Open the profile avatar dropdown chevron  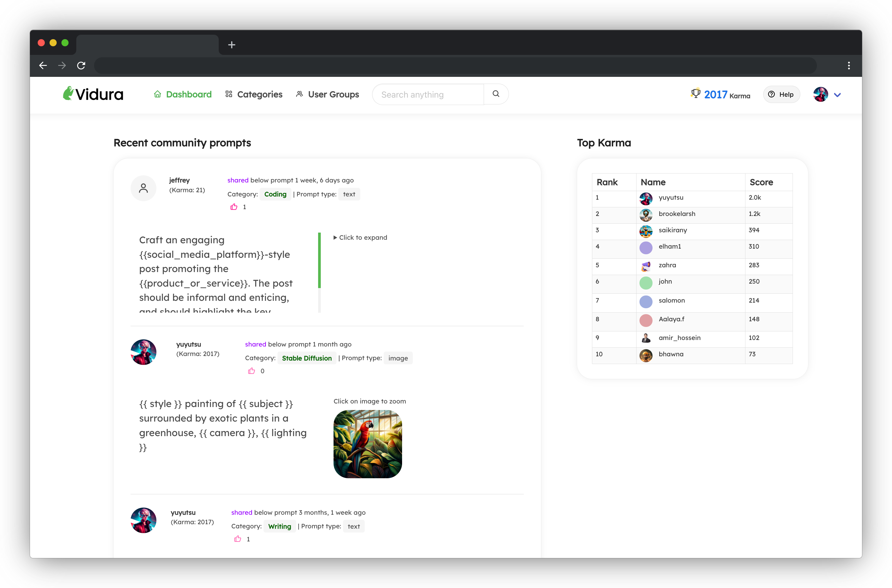838,95
